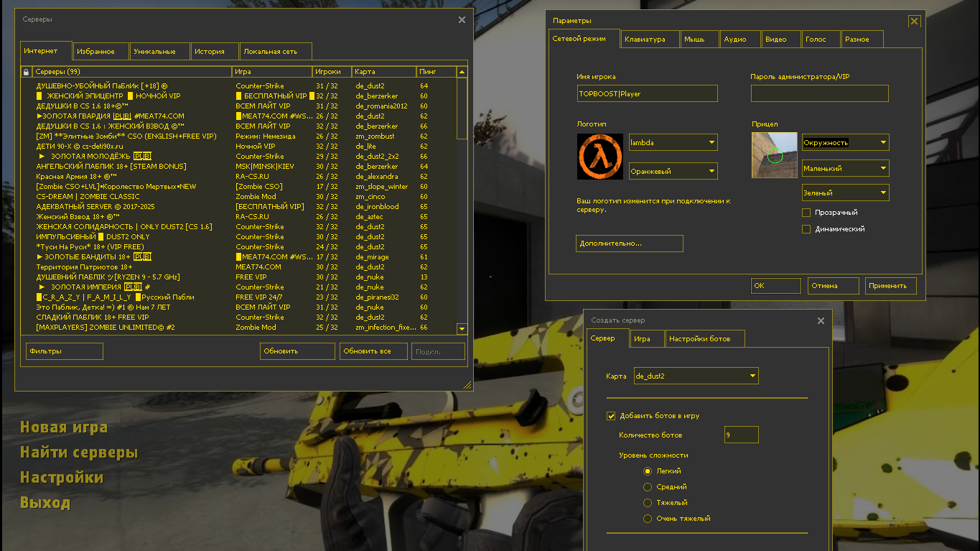980x551 pixels.
Task: Open the Клавиатура settings tab
Action: pos(650,39)
